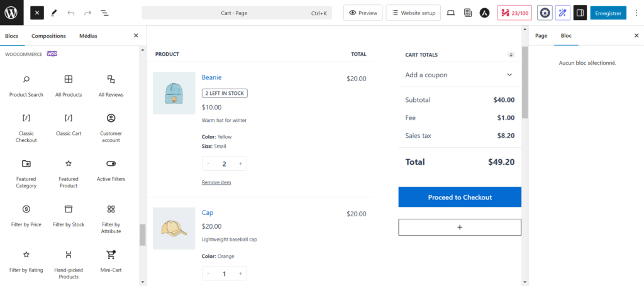Open the Document Overview list view
Image resolution: width=644 pixels, height=286 pixels.
[x=104, y=13]
